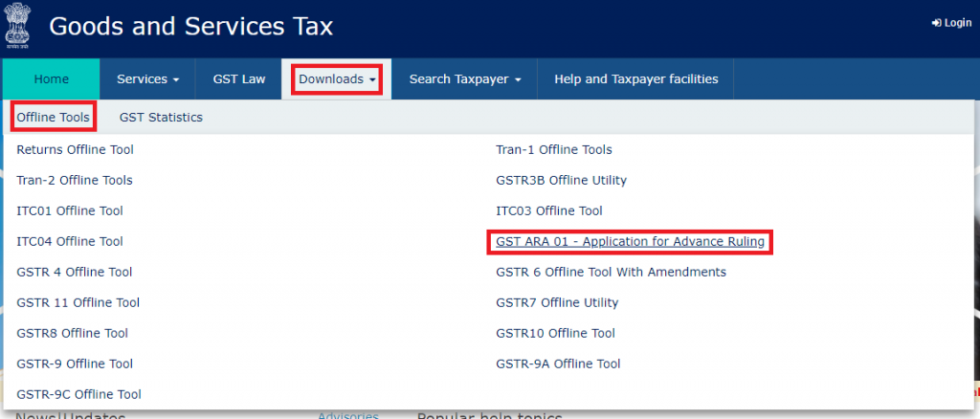The image size is (980, 419).
Task: Open GSTR 11 Offline Tool link
Action: coord(78,303)
